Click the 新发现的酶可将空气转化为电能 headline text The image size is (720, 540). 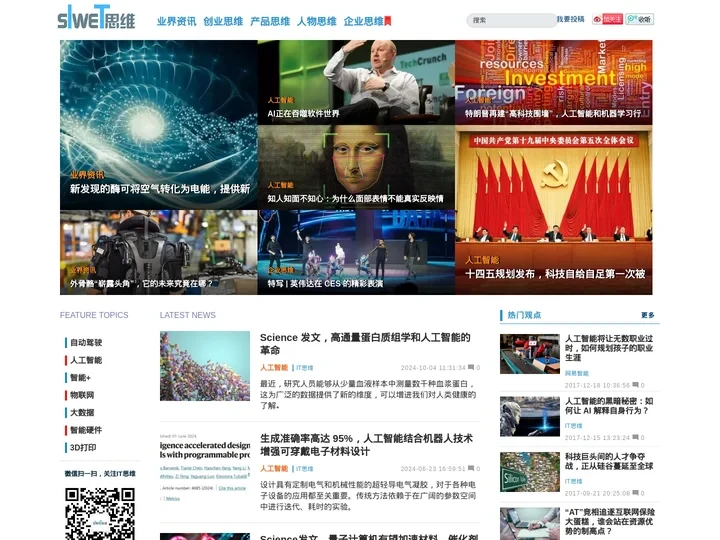160,189
